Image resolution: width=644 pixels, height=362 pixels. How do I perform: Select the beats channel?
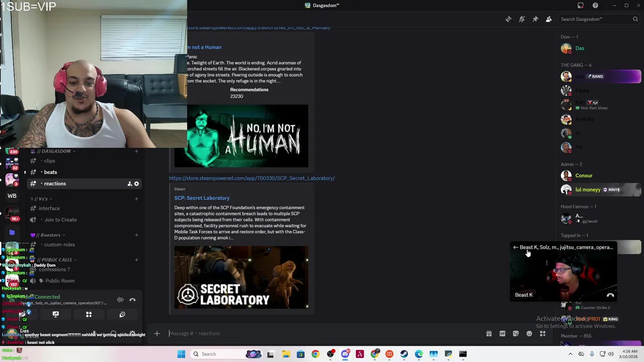pos(84,172)
